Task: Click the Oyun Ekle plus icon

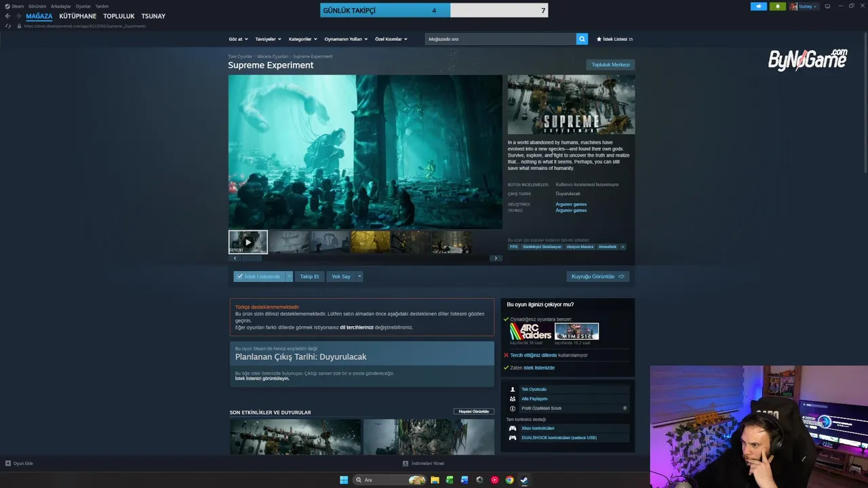Action: coord(8,464)
